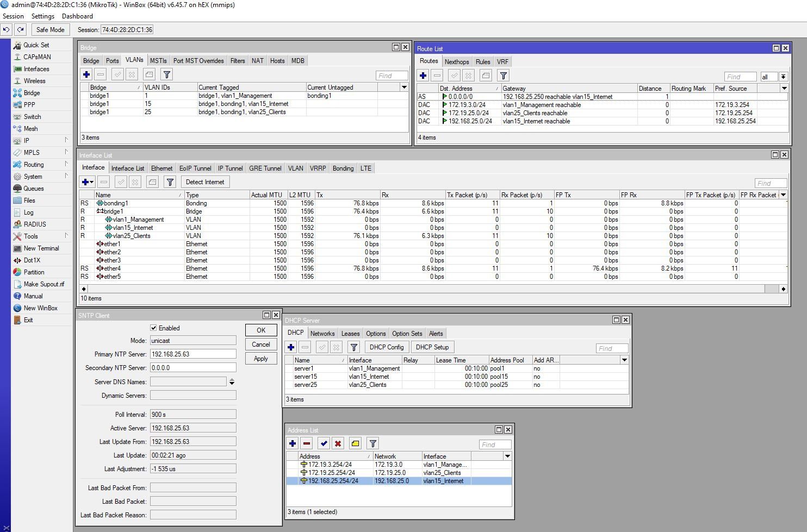This screenshot has height=532, width=807.
Task: Click the Undo arrow icon in toolbar
Action: tap(6, 30)
